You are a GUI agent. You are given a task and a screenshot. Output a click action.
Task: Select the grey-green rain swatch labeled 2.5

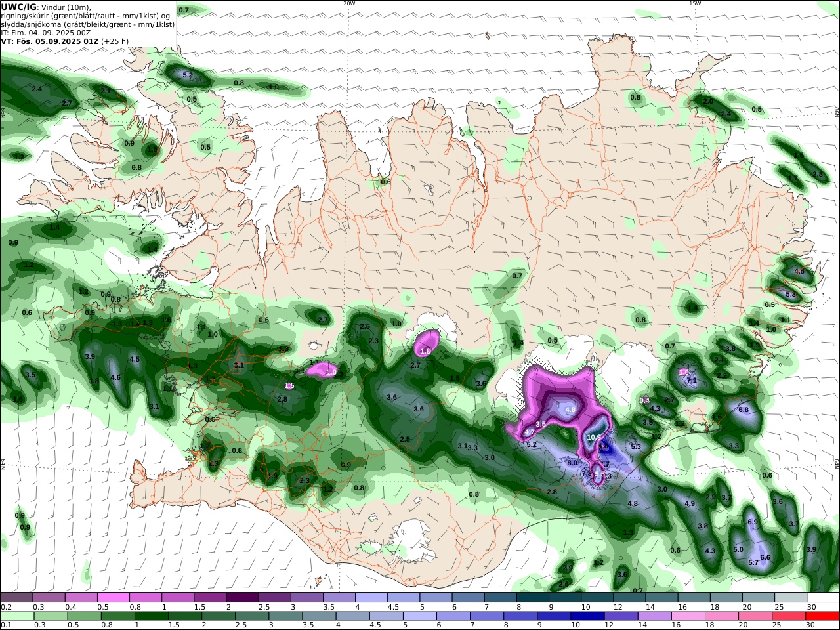click(x=251, y=616)
